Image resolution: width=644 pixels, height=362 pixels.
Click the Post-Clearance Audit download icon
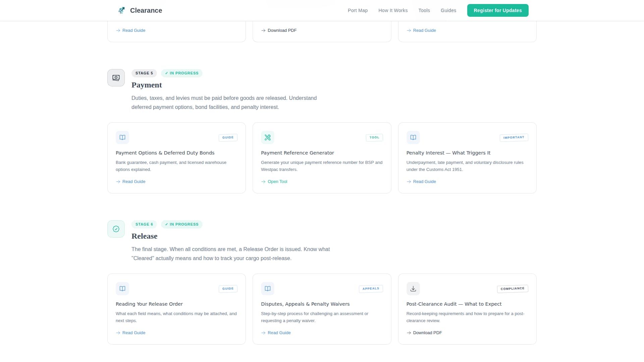[x=413, y=289]
